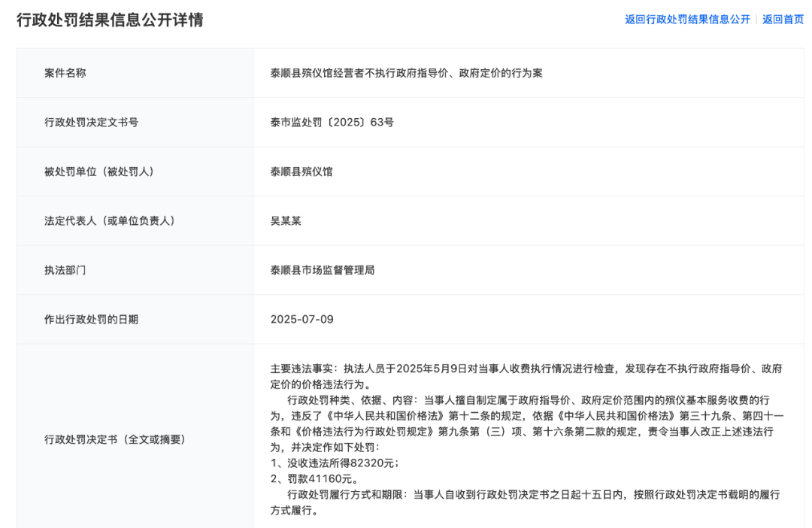Click the line 罚款41160元
Viewport: 812px width, 528px height.
point(314,478)
